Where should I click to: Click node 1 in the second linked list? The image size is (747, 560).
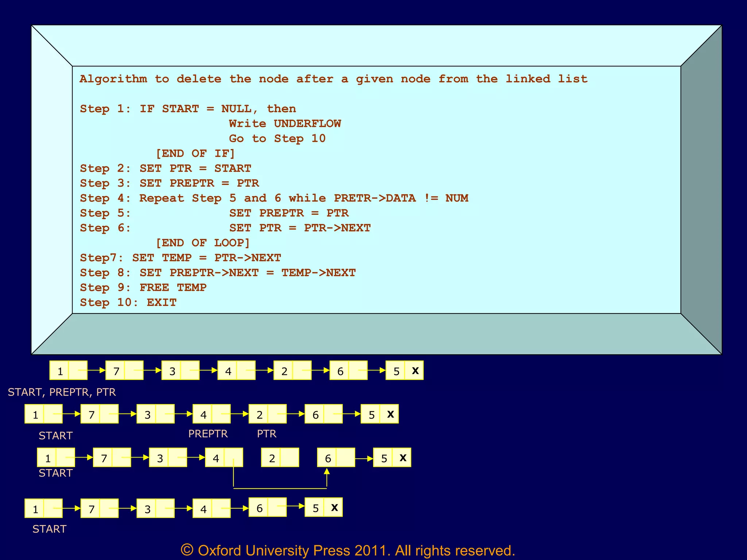click(43, 414)
